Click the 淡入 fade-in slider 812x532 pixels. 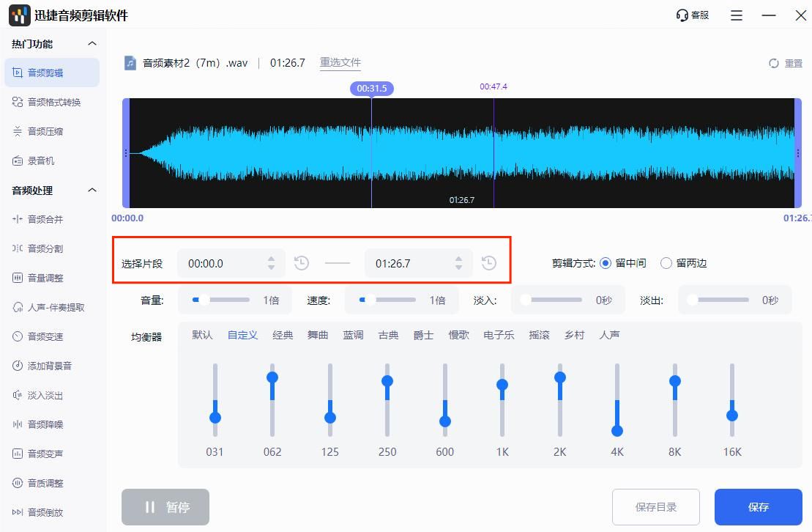coord(551,300)
